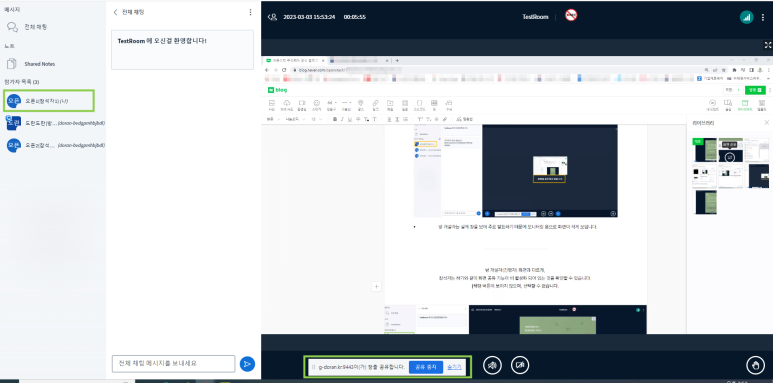The image size is (773, 383).
Task: Switch to the first browser tab in shared screen
Action: click(x=295, y=61)
